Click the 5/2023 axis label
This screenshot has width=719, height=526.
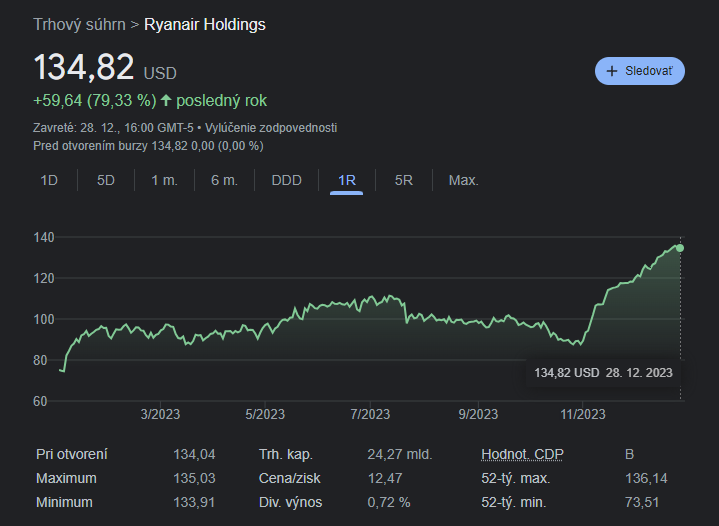pyautogui.click(x=265, y=415)
